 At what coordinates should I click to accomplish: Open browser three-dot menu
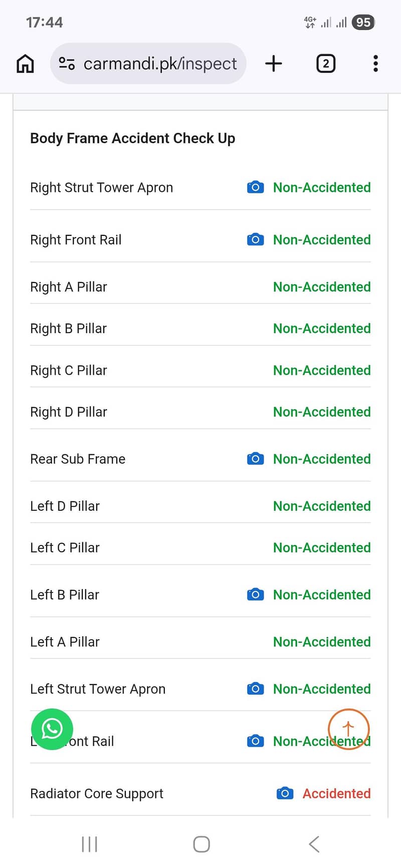(x=375, y=64)
